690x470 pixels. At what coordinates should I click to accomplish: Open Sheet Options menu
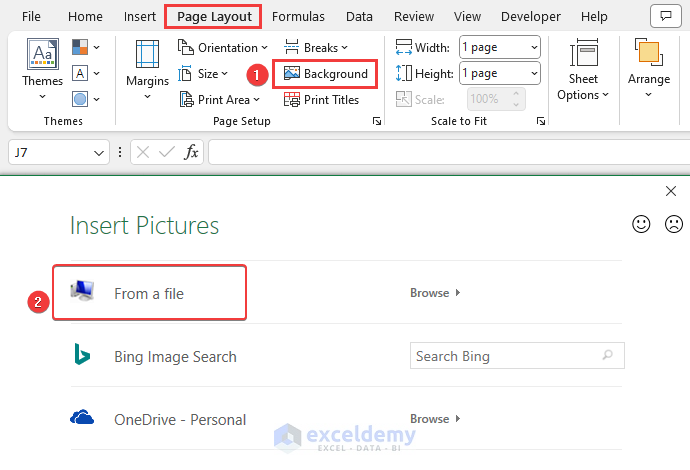(583, 72)
